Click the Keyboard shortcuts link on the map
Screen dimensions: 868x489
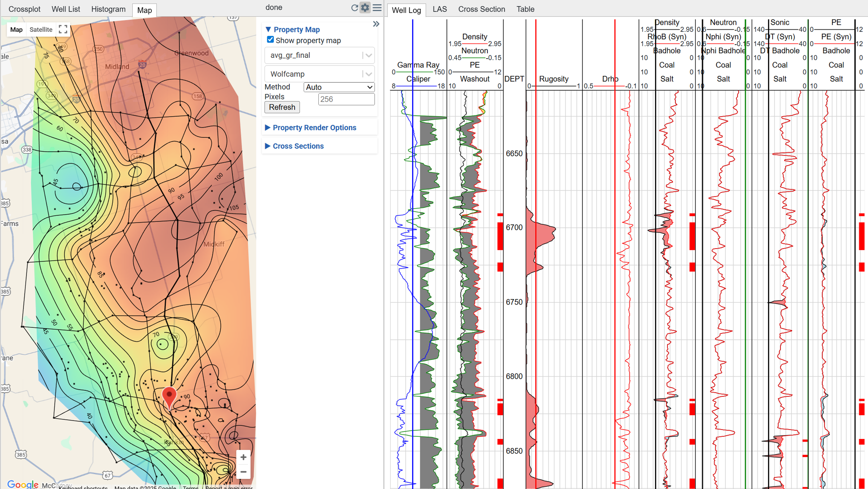[83, 487]
